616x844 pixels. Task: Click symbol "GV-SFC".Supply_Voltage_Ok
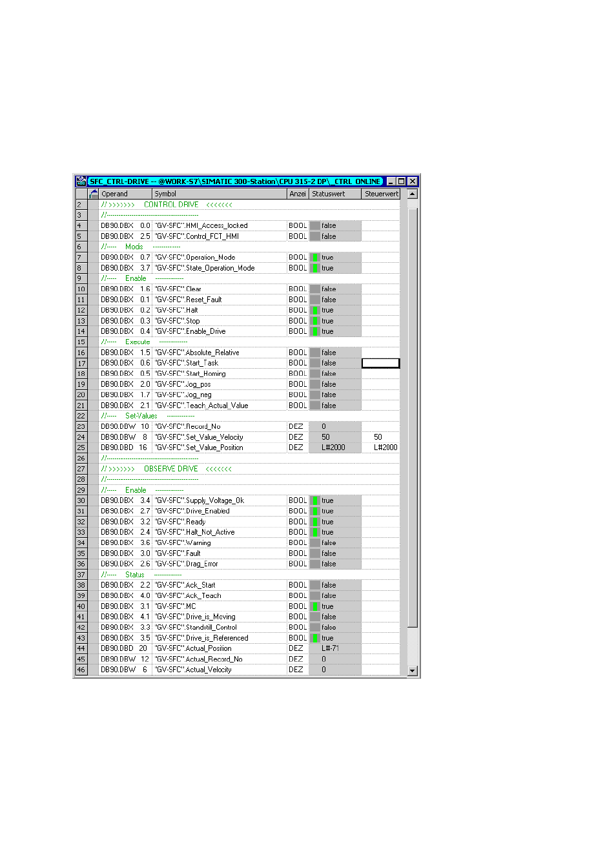200,500
